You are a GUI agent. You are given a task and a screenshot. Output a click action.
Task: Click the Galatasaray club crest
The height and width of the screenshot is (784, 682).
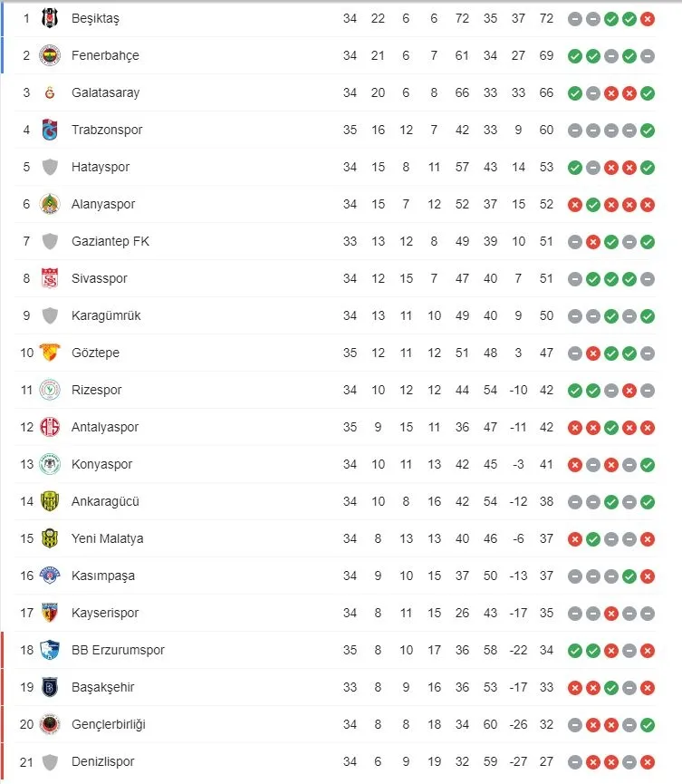[x=50, y=92]
